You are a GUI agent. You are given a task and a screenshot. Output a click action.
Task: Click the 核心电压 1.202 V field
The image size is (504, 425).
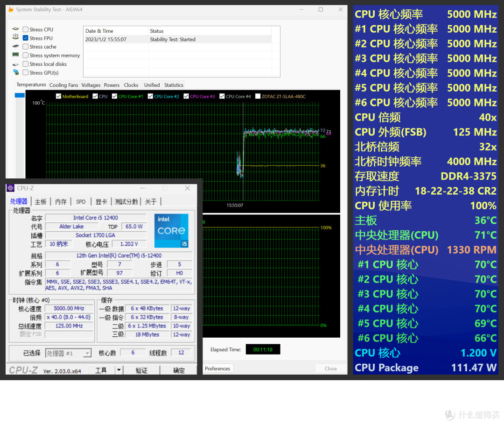coord(129,244)
